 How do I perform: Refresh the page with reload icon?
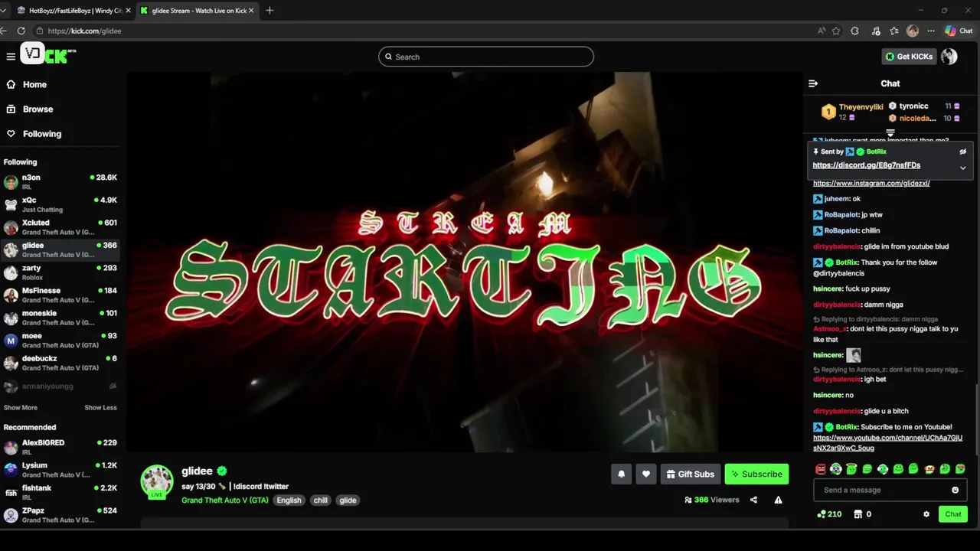coord(21,31)
